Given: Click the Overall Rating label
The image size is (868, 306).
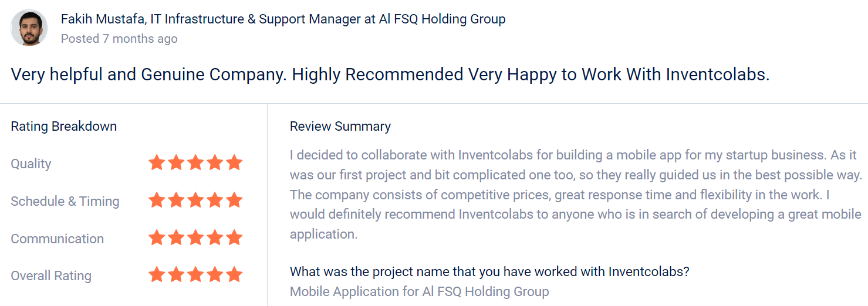Looking at the screenshot, I should pos(51,276).
